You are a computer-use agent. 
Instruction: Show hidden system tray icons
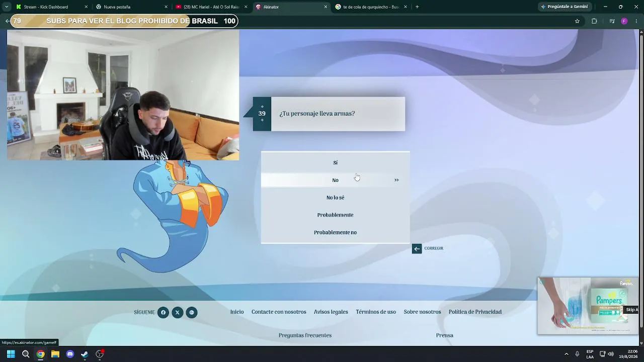pos(566,354)
